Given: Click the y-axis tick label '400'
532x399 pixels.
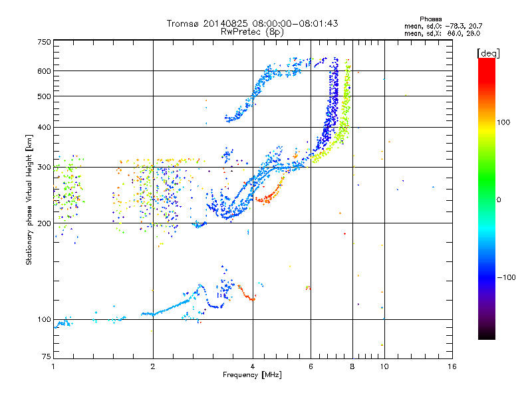Looking at the screenshot, I should (44, 127).
